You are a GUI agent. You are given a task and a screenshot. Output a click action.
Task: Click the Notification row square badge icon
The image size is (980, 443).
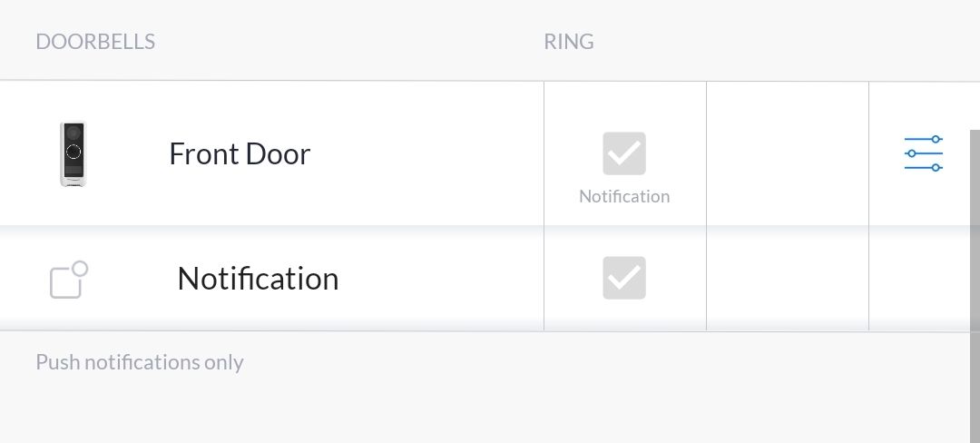pyautogui.click(x=68, y=280)
